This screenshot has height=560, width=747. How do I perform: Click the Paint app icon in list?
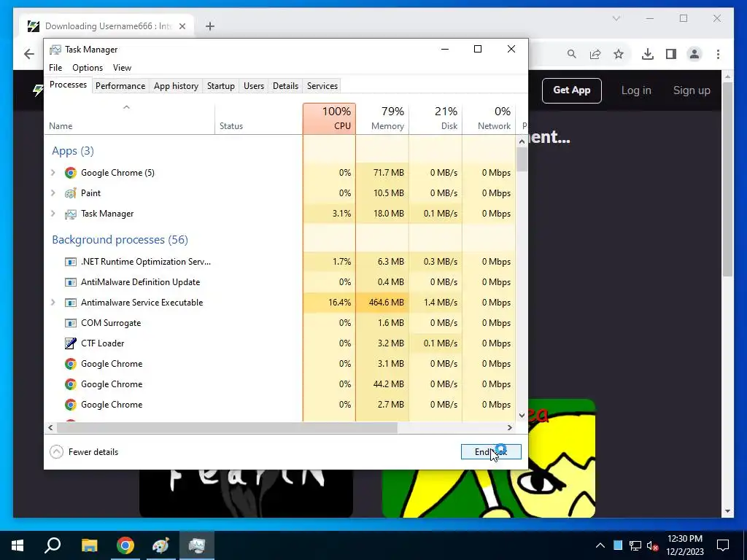click(x=71, y=193)
